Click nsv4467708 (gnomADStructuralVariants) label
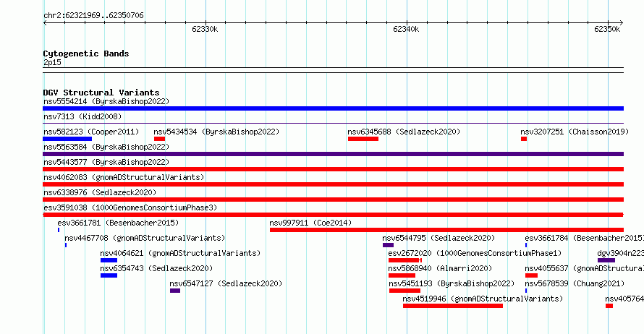This screenshot has height=334, width=644. click(x=145, y=238)
